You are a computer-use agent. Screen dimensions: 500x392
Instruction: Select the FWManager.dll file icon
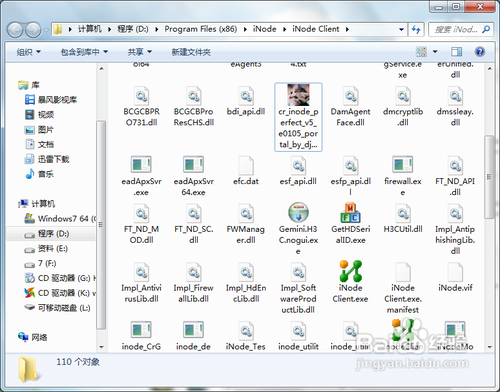pyautogui.click(x=246, y=213)
